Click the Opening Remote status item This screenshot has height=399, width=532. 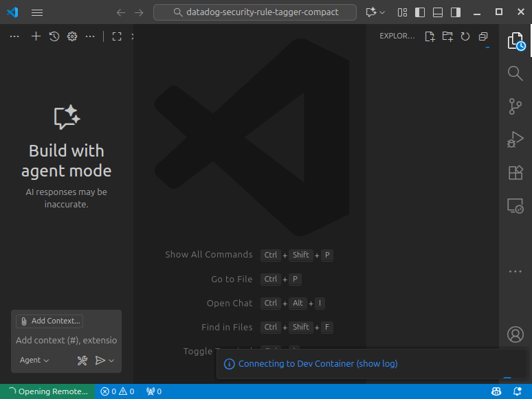tap(47, 391)
